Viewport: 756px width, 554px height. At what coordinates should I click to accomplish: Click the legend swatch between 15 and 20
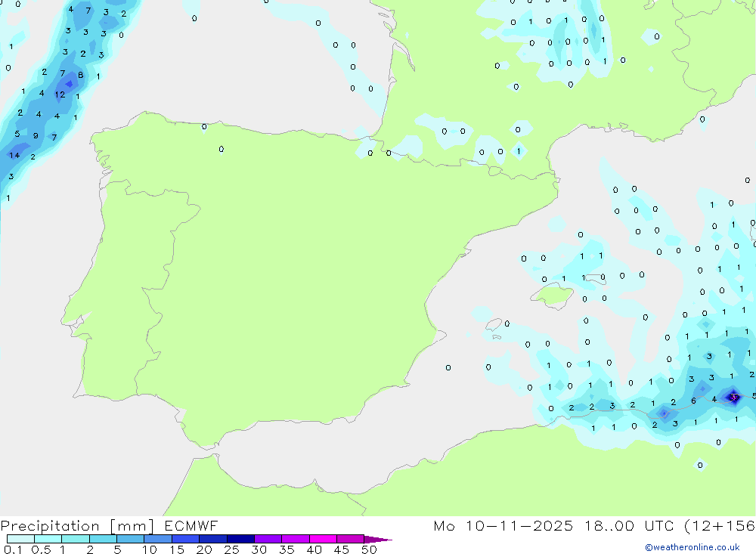coord(186,539)
